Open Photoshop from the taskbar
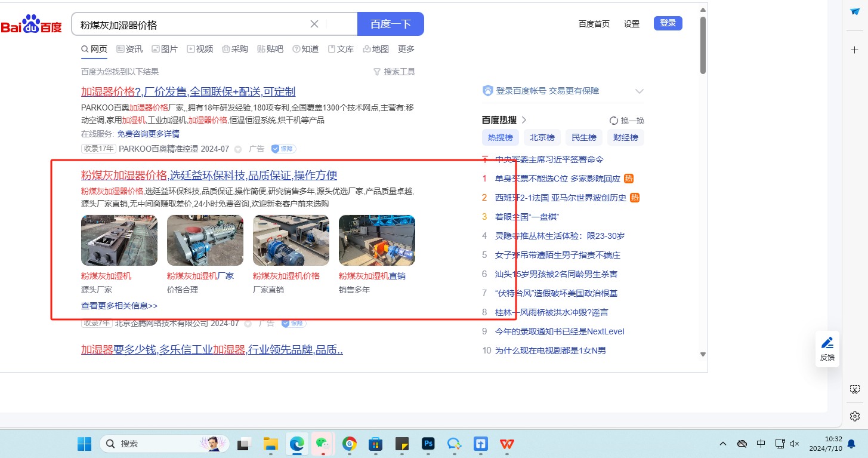868x458 pixels. [x=428, y=444]
